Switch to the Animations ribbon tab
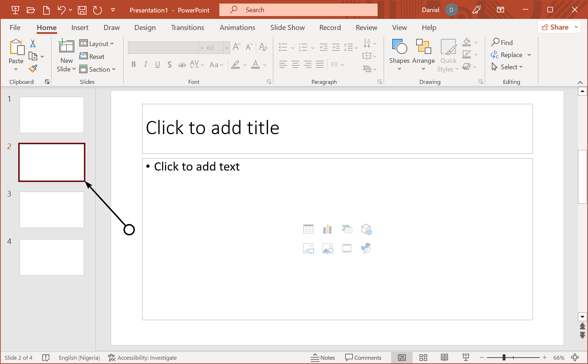 point(237,27)
